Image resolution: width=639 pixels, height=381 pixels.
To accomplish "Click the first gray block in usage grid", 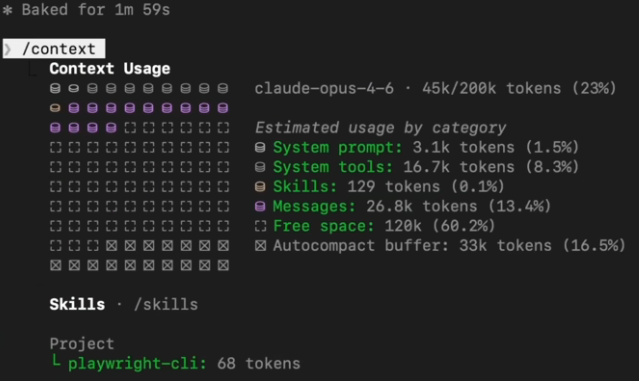I will click(55, 88).
